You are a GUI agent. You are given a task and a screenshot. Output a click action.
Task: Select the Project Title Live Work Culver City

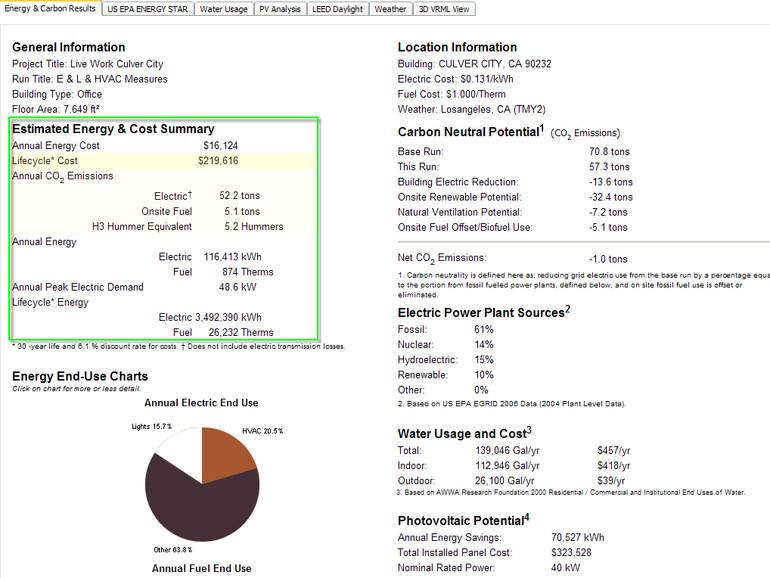87,64
